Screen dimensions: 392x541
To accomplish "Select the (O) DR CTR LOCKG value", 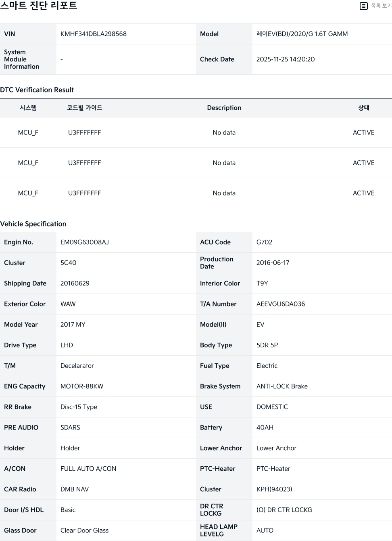I will coord(284,510).
